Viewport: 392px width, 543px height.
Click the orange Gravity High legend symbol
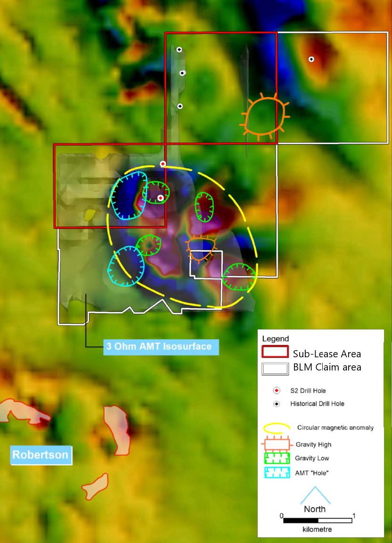[277, 444]
